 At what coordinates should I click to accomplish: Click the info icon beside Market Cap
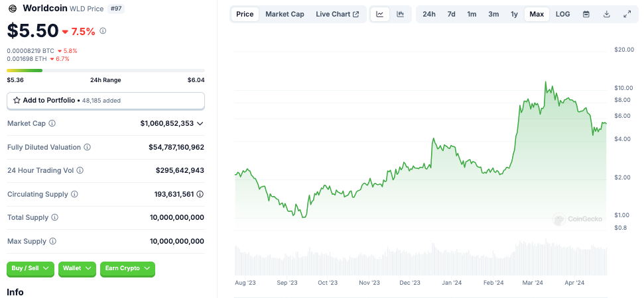(52, 124)
